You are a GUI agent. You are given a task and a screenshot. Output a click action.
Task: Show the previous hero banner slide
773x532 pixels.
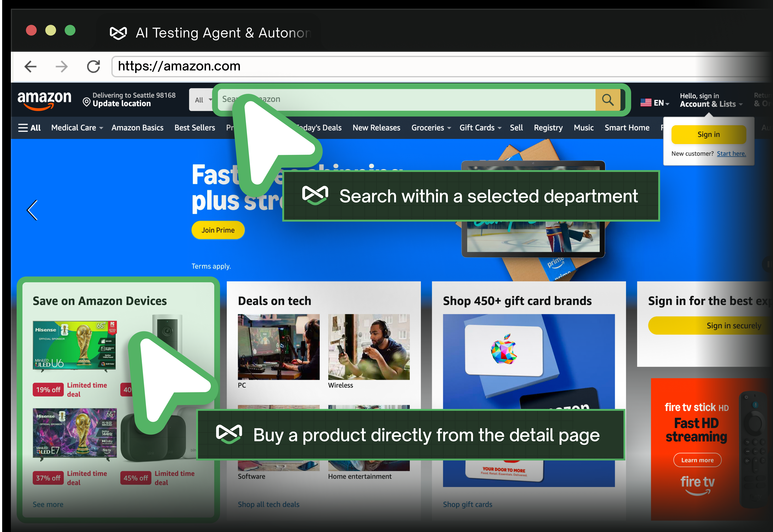32,210
